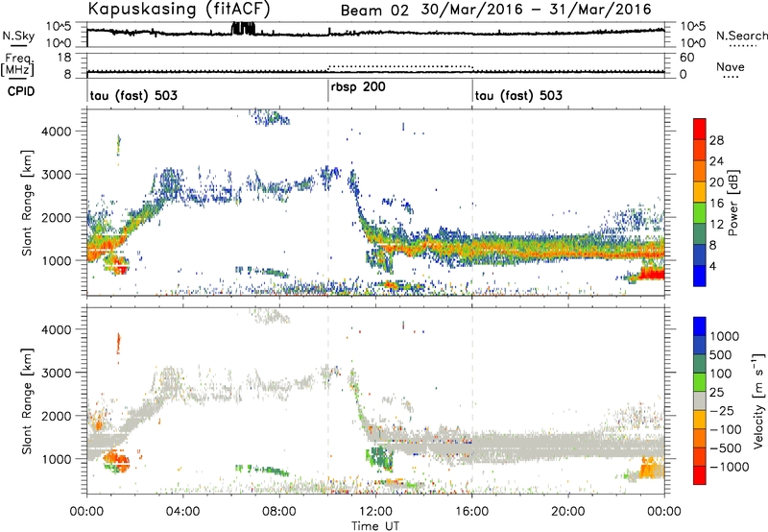Screen dimensions: 768x532
Task: Click the "-25" value on Velocity color bar
Action: click(722, 410)
